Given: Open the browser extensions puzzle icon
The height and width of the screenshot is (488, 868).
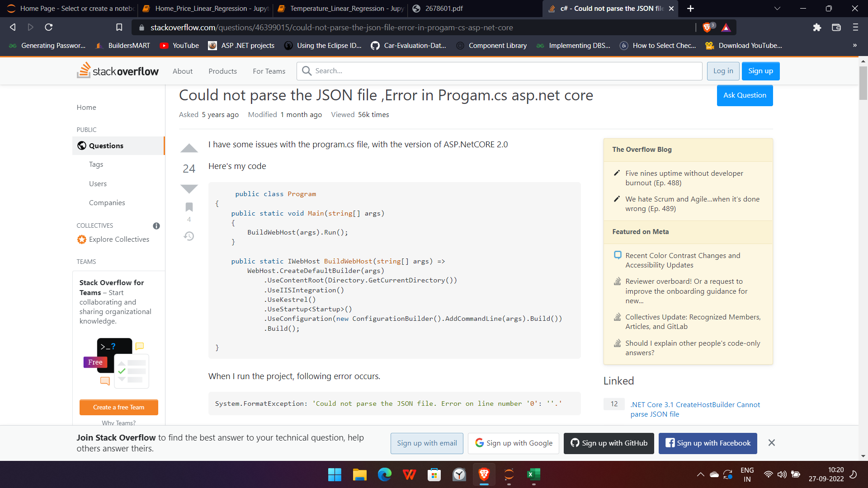Looking at the screenshot, I should click(817, 28).
